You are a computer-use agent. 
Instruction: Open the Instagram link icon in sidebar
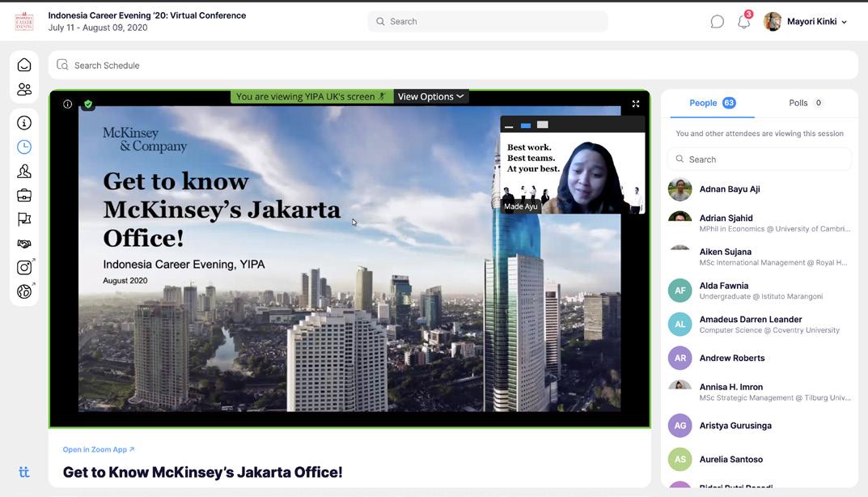[x=24, y=267]
